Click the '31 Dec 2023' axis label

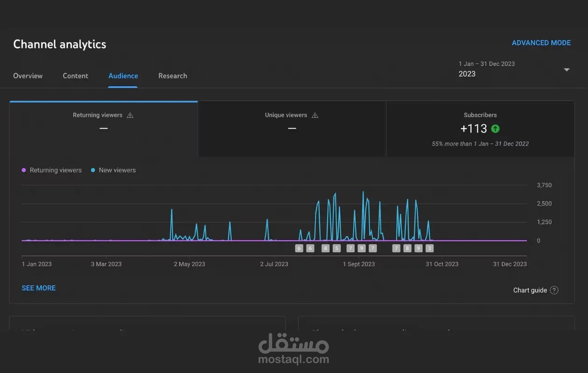tap(510, 264)
